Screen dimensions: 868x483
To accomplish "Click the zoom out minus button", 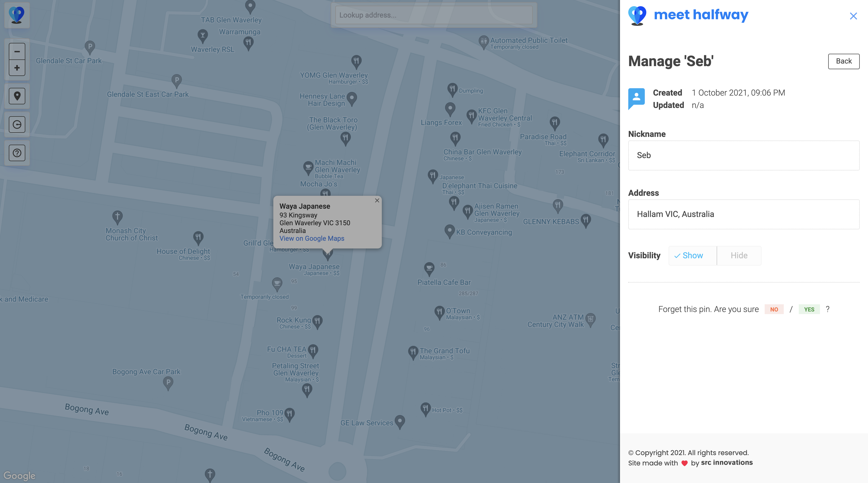I will (x=17, y=52).
